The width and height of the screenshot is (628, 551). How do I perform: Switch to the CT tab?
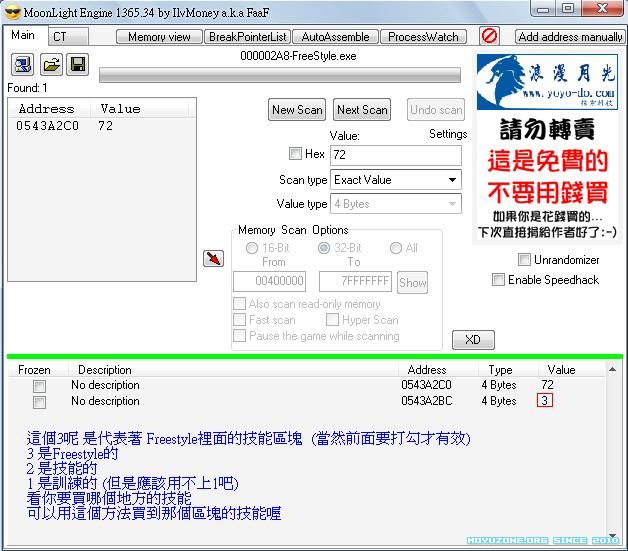61,37
